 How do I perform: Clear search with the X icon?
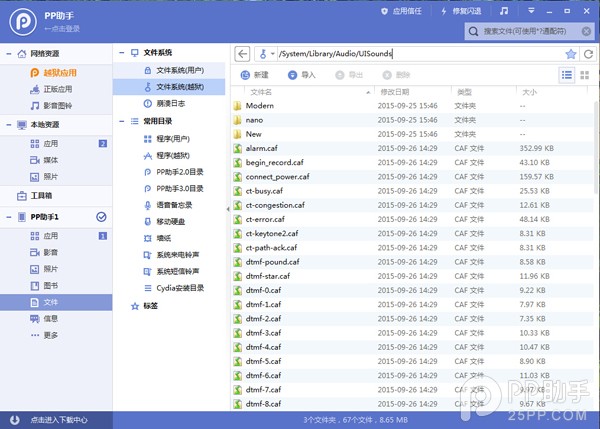[586, 31]
